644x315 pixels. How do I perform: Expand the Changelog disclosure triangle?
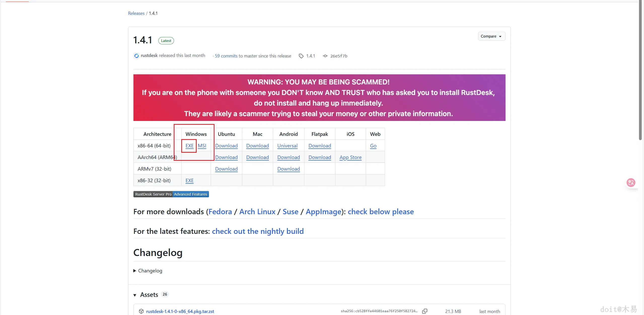coord(135,271)
